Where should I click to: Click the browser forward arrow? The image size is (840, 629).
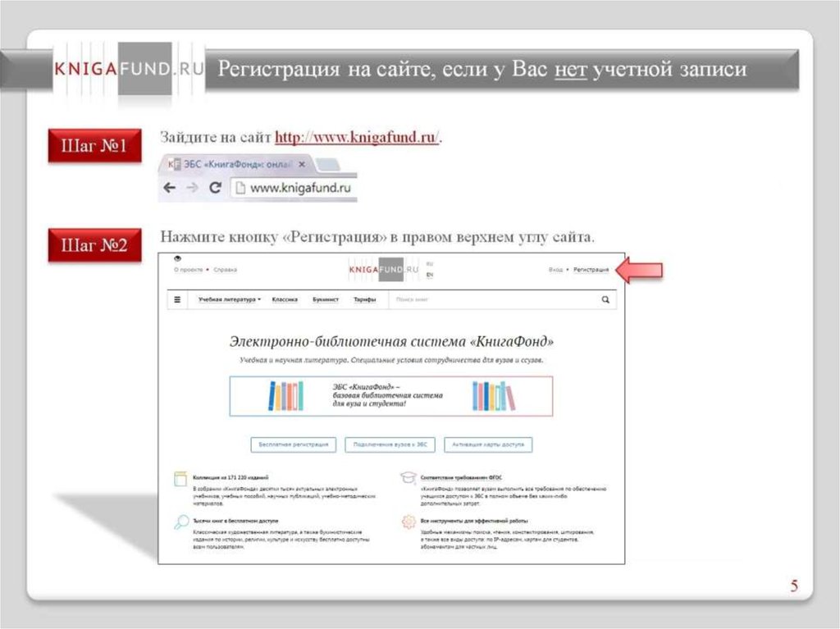tap(192, 188)
